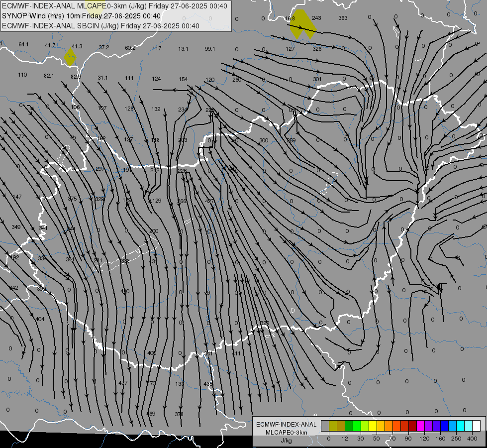Click the map value 349
Viewport: 487px width, 448px height.
16,227
